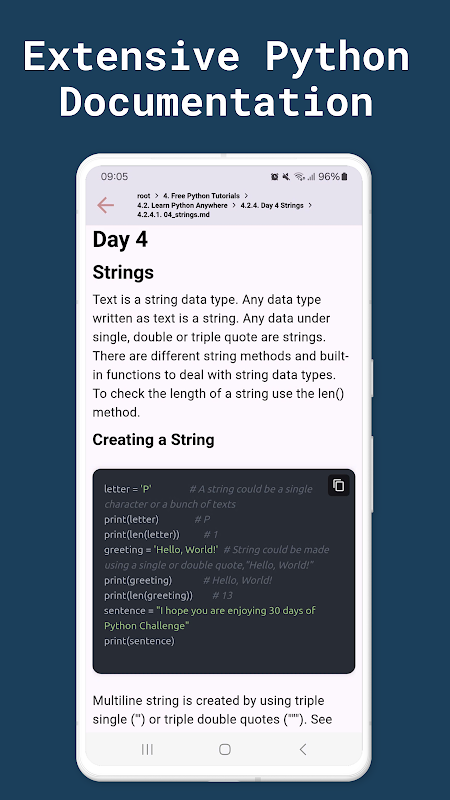The height and width of the screenshot is (800, 450).
Task: Tap the 'Creating a String' heading
Action: [x=153, y=440]
